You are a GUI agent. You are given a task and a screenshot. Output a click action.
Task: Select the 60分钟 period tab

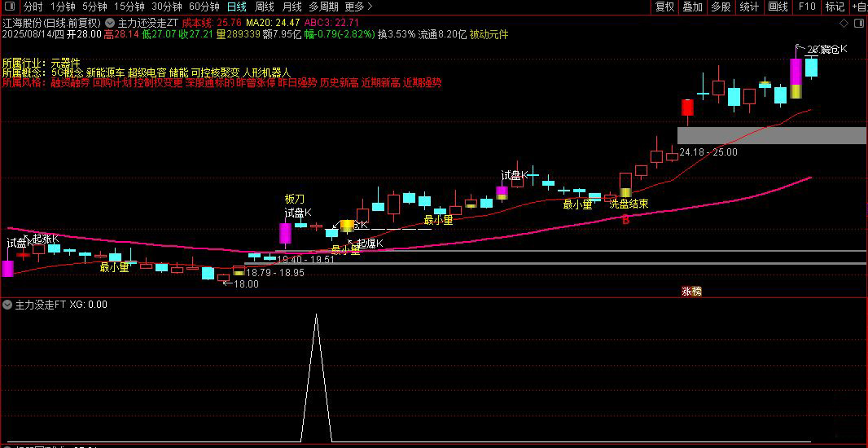coord(204,7)
